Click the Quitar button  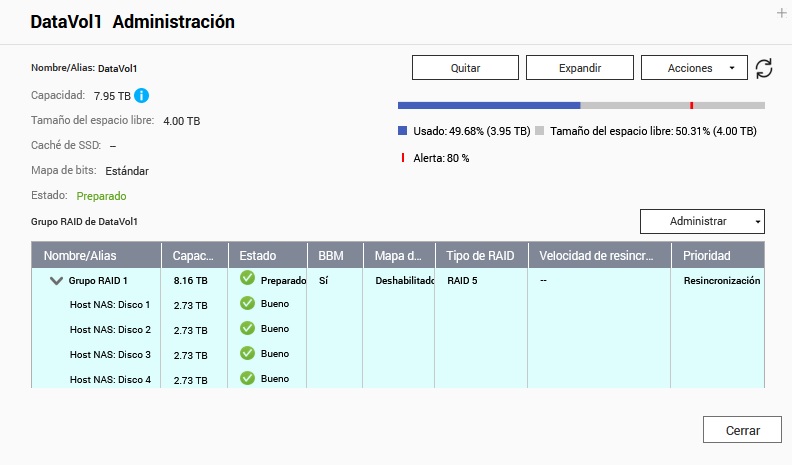[x=465, y=68]
